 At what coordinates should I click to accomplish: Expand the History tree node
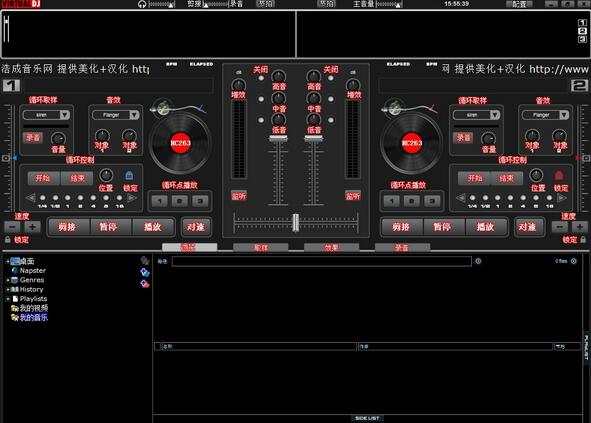8,290
